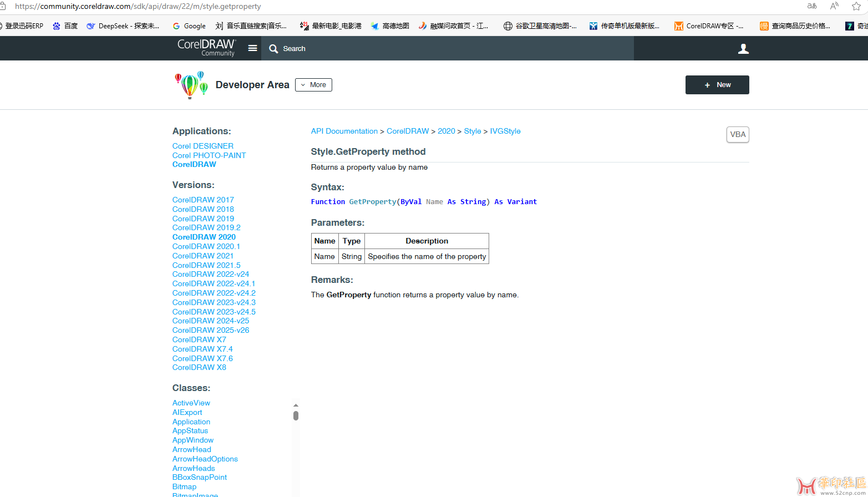This screenshot has width=868, height=497.
Task: Open CorelDRAW breadcrumb link
Action: [408, 131]
